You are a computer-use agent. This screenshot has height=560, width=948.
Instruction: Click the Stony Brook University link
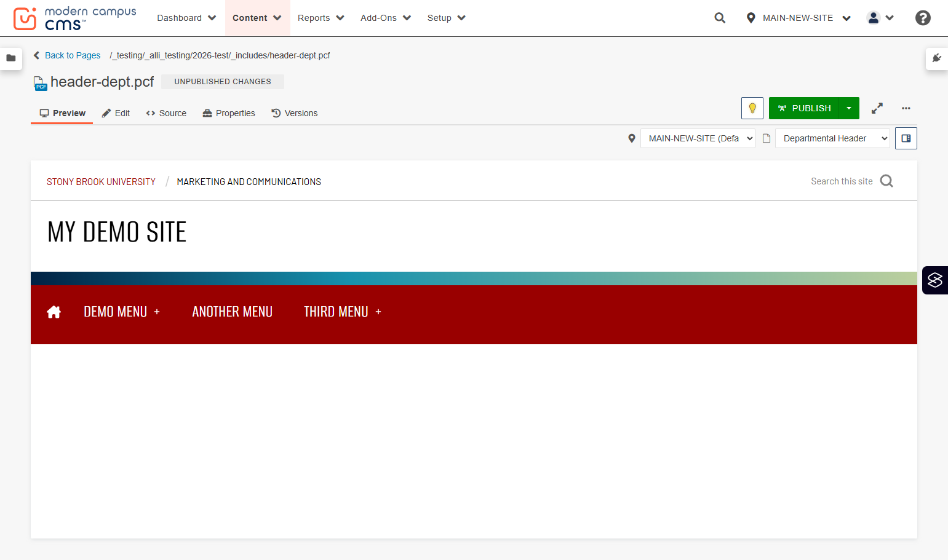pos(101,182)
